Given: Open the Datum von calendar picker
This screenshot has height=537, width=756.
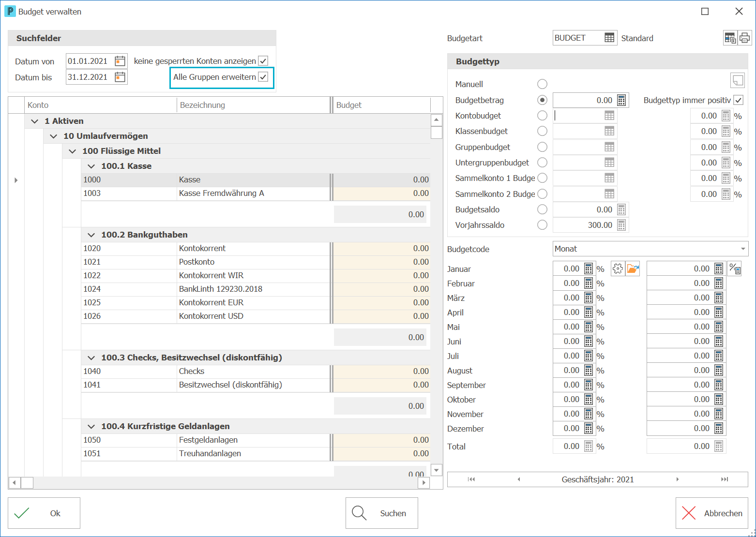Looking at the screenshot, I should 120,61.
